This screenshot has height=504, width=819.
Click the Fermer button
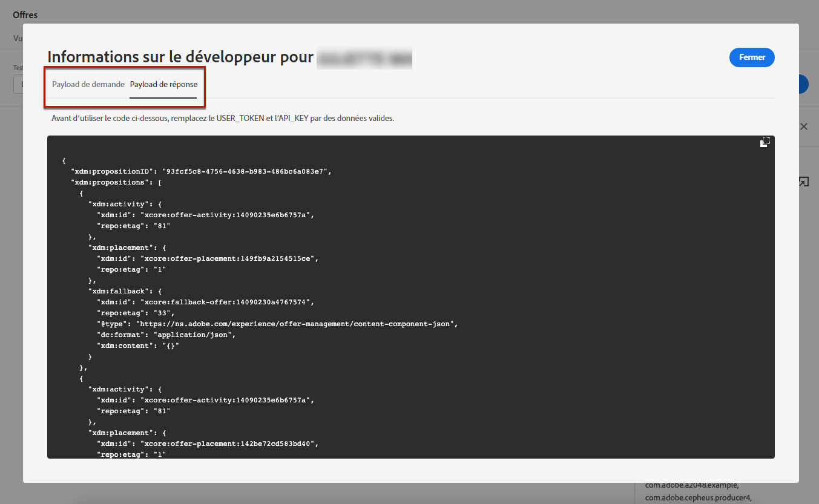pos(752,57)
